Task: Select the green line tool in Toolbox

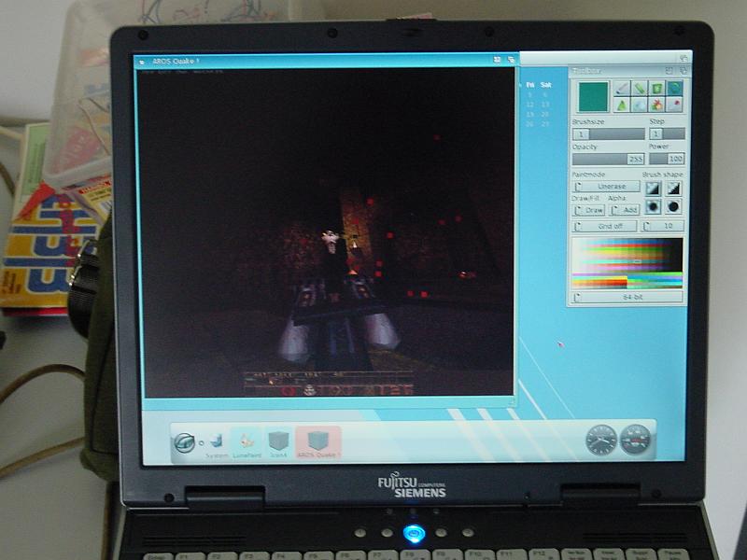Action: tap(639, 89)
